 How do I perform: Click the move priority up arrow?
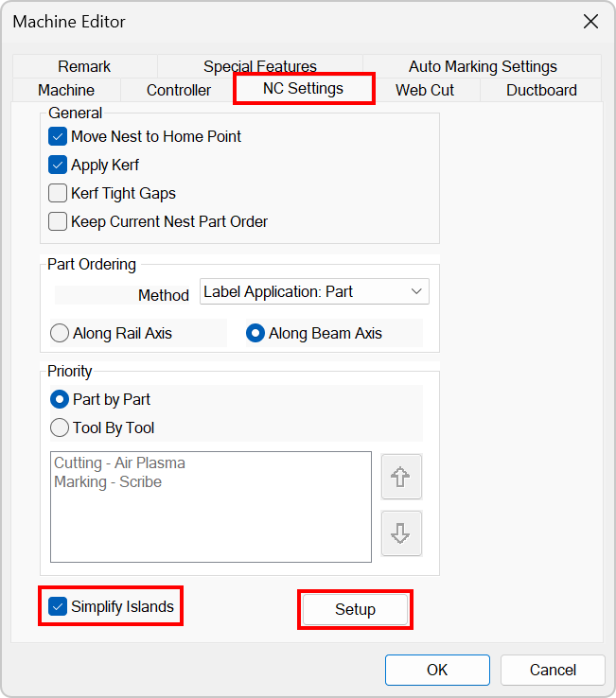point(400,477)
